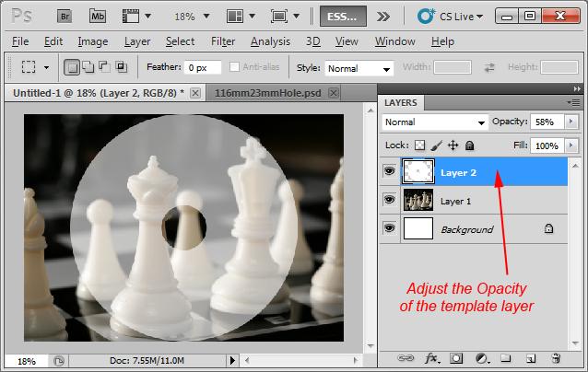This screenshot has height=372, width=588.
Task: Choose Subtract from selection mode icon
Action: point(104,66)
